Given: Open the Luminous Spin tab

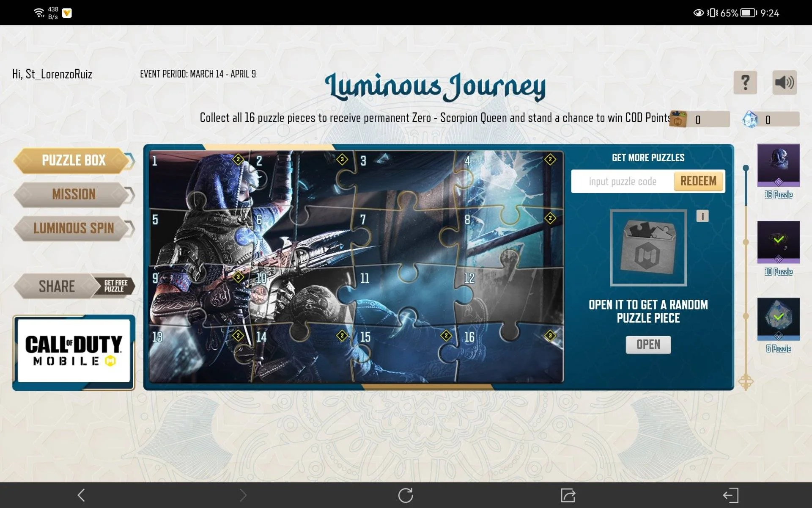Looking at the screenshot, I should click(x=74, y=228).
